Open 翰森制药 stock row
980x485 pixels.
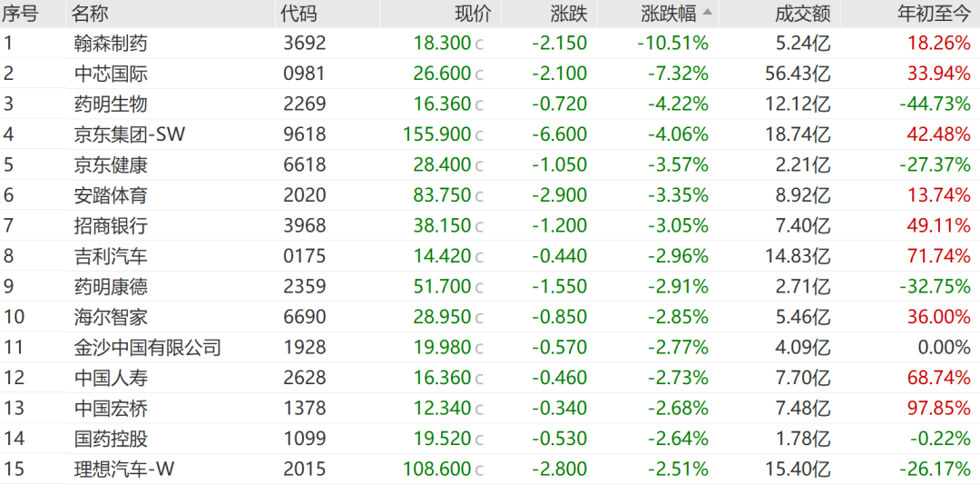point(490,44)
